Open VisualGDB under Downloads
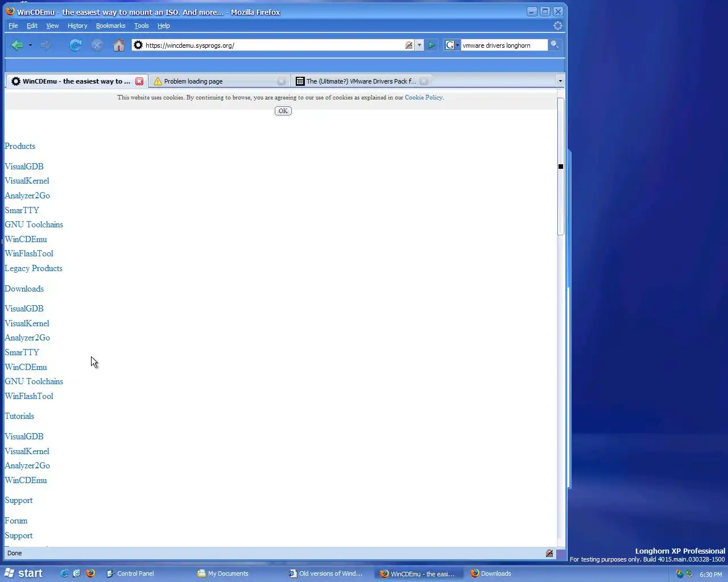This screenshot has width=728, height=582. click(x=24, y=309)
